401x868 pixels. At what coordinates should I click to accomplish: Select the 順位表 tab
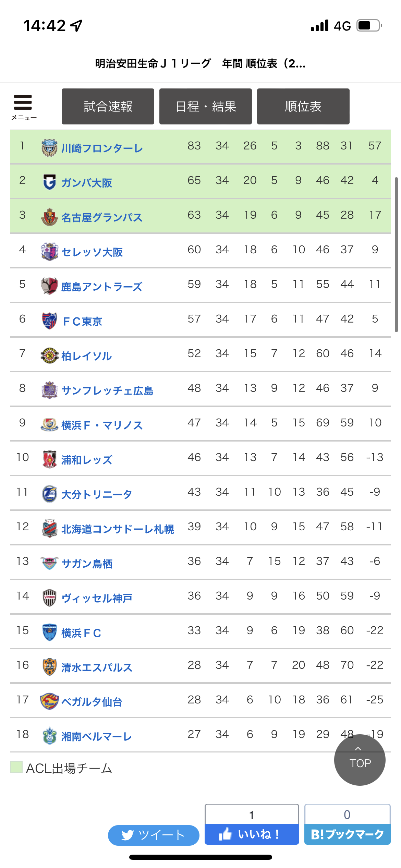[303, 106]
